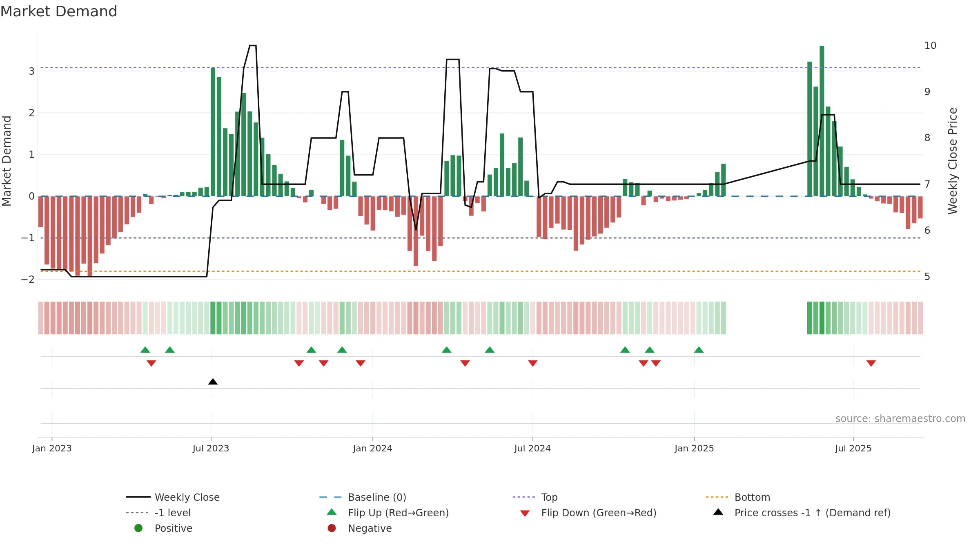
Task: Toggle the Weekly Close legend entry
Action: 173,497
